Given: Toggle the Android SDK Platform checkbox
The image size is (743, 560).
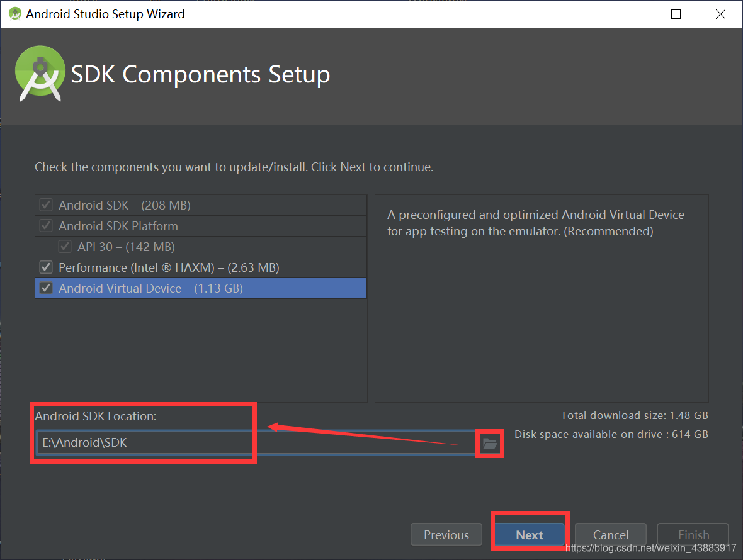Looking at the screenshot, I should coord(46,226).
